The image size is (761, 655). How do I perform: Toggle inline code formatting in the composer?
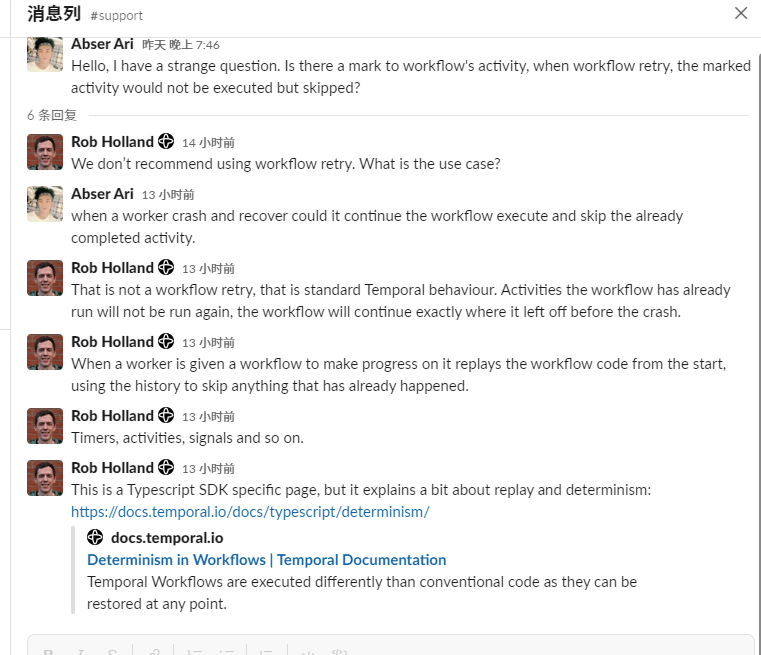click(x=308, y=652)
